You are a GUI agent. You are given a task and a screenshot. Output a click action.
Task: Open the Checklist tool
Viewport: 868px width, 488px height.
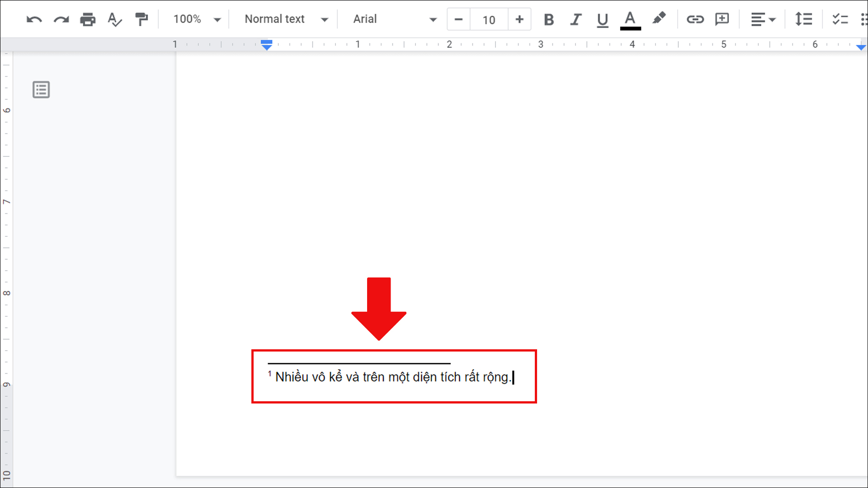(840, 19)
